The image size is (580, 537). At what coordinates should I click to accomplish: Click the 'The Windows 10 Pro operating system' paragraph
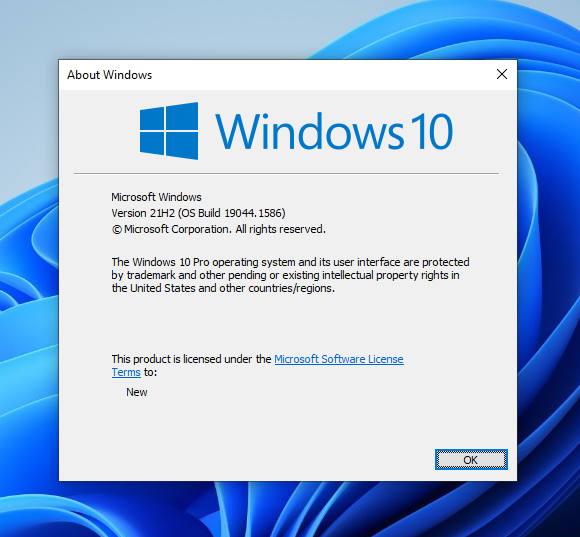pos(290,275)
